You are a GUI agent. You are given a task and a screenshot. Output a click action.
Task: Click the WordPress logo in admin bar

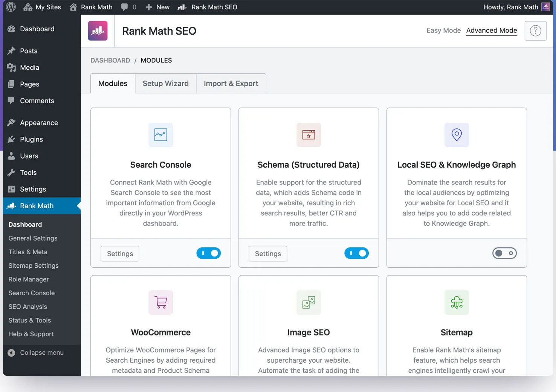pyautogui.click(x=11, y=7)
